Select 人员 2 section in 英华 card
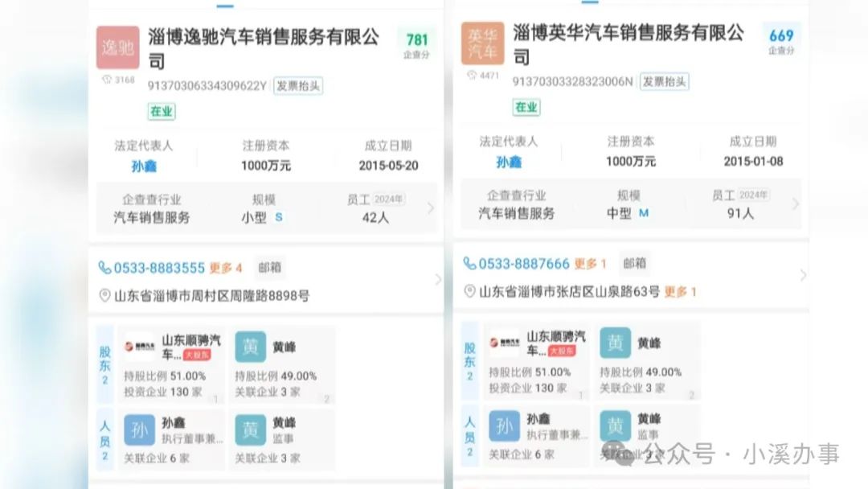 [x=470, y=437]
